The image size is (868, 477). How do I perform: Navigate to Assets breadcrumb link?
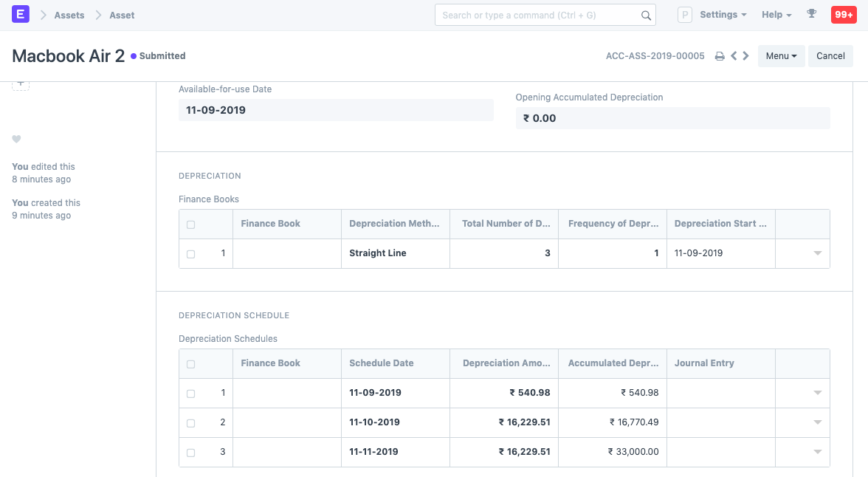pos(69,15)
